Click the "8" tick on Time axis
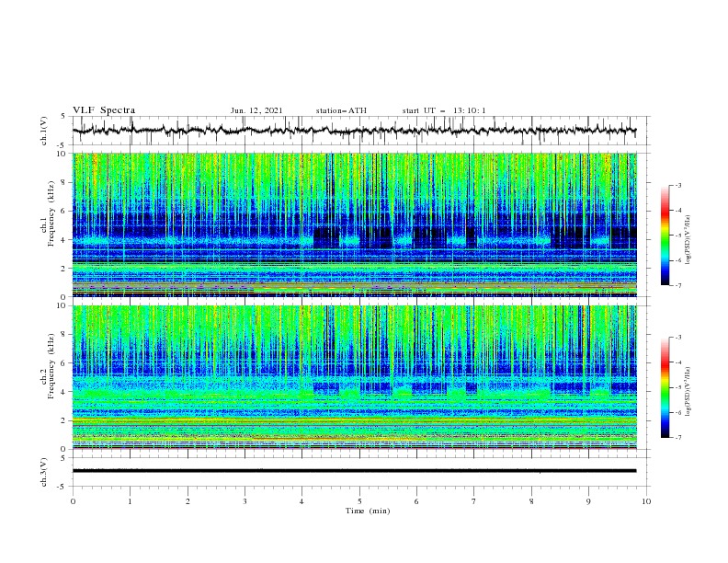This screenshot has height=563, width=728. click(531, 501)
